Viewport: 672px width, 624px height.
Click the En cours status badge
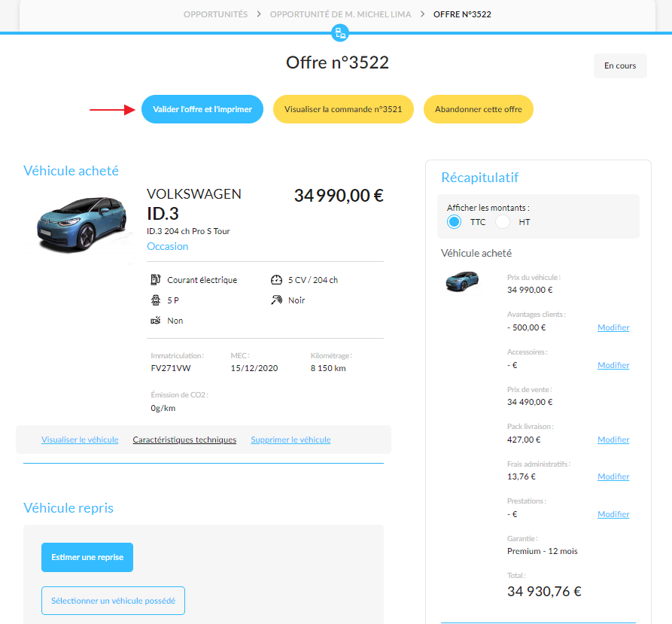pyautogui.click(x=620, y=65)
